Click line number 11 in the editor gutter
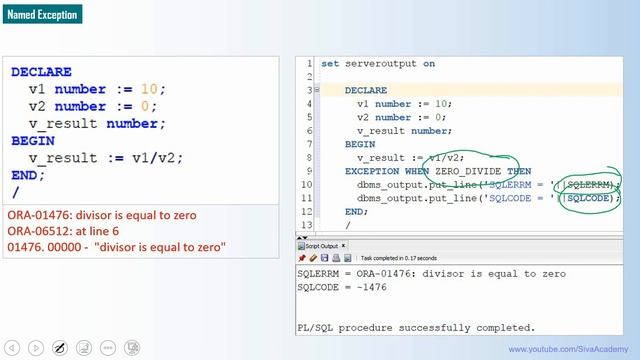This screenshot has width=640, height=360. click(307, 198)
